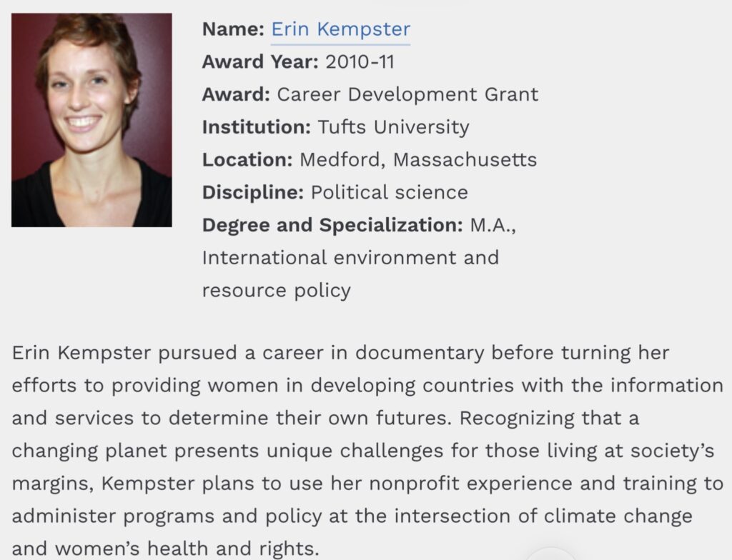Click Erin Kempster's profile photo
Screen dimensions: 732x560
91,120
